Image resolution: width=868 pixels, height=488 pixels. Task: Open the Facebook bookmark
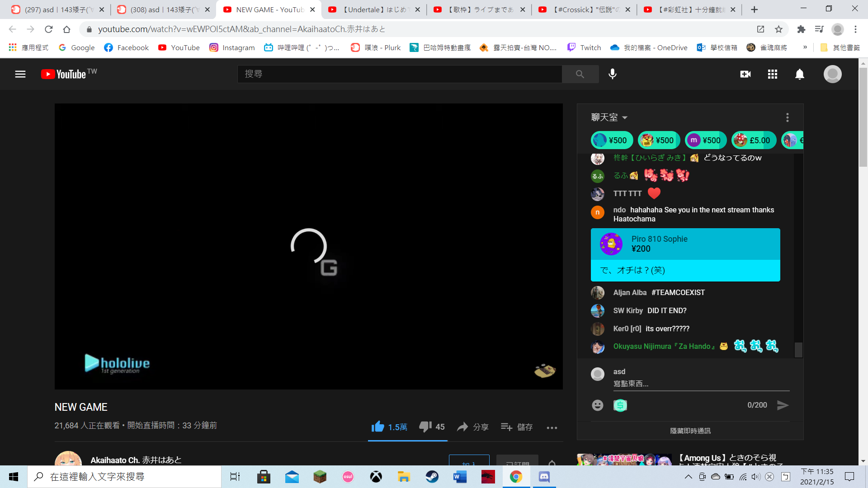click(x=126, y=47)
